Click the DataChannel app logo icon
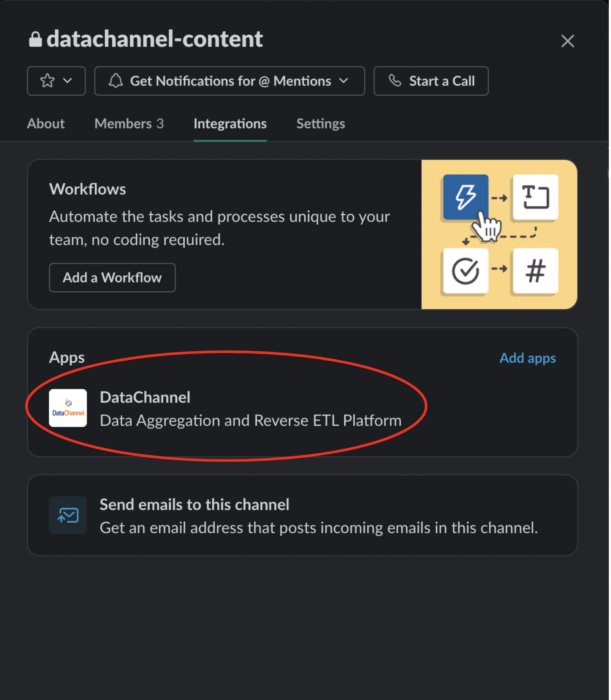 tap(68, 408)
